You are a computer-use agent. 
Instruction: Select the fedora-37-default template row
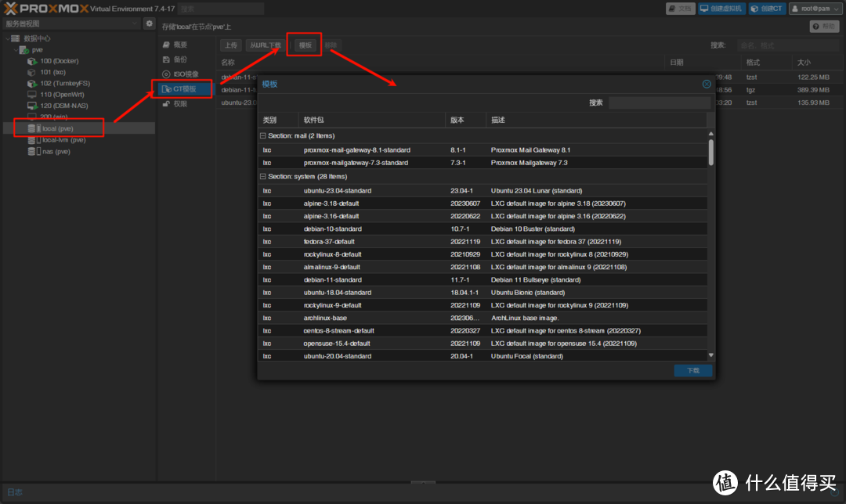point(483,242)
